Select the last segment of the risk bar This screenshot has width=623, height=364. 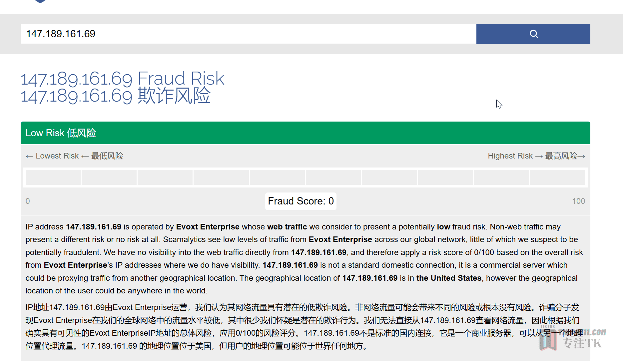[x=557, y=177]
